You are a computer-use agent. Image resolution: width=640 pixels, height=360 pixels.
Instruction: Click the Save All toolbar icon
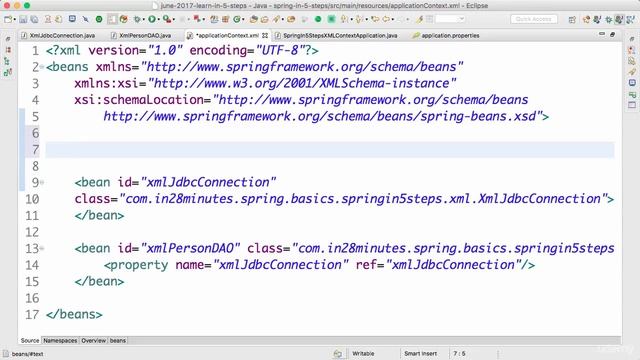pos(34,19)
